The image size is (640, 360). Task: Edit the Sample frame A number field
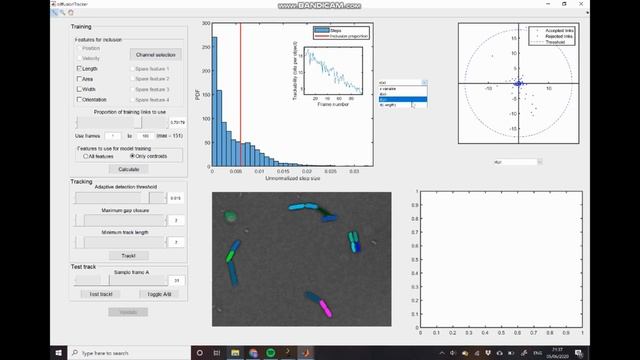(x=177, y=281)
